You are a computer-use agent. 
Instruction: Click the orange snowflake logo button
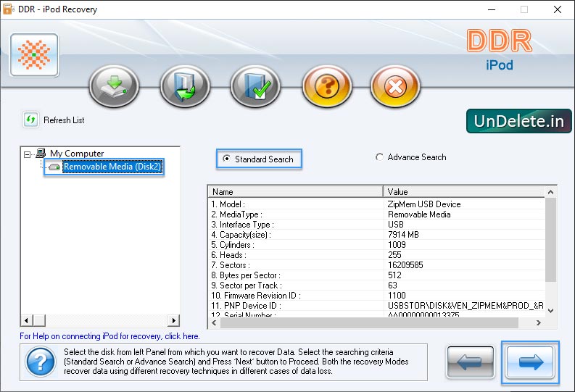35,55
